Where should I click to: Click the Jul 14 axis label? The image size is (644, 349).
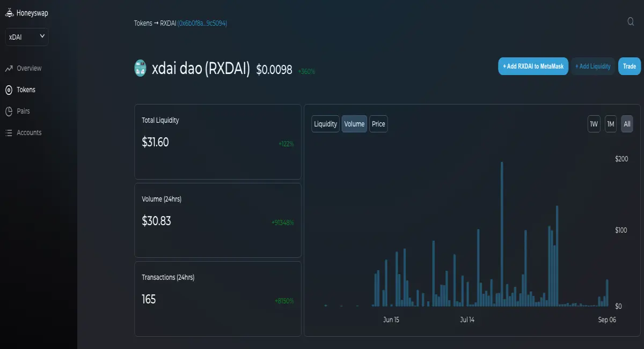(x=467, y=320)
